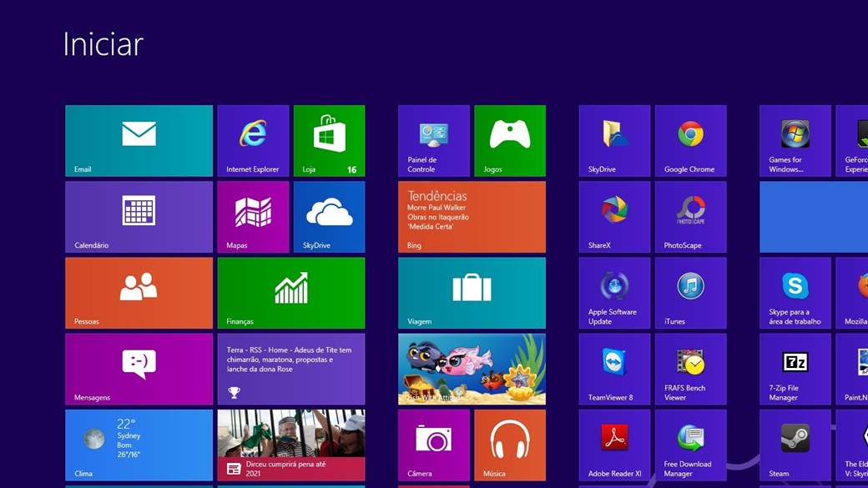The image size is (868, 488).
Task: Open the cloud SkyDrive app tile
Action: tap(329, 216)
